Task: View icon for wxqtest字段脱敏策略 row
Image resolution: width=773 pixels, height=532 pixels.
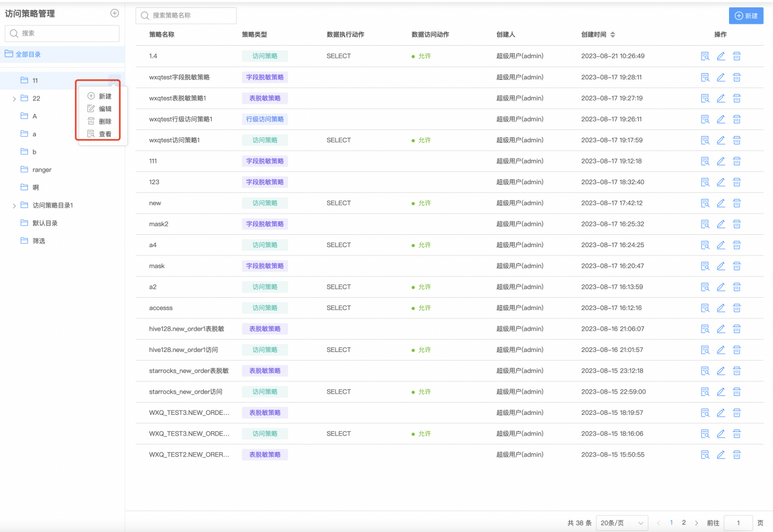Action: [705, 77]
